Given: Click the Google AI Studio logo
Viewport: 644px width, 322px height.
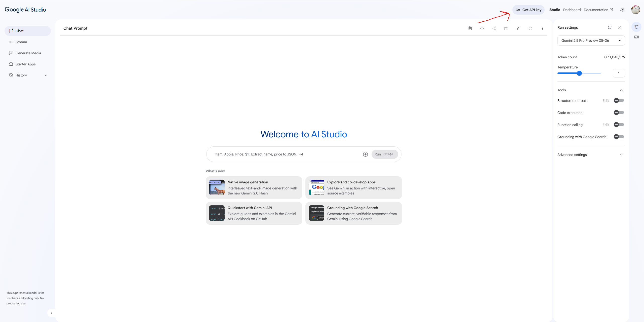Looking at the screenshot, I should [x=25, y=10].
